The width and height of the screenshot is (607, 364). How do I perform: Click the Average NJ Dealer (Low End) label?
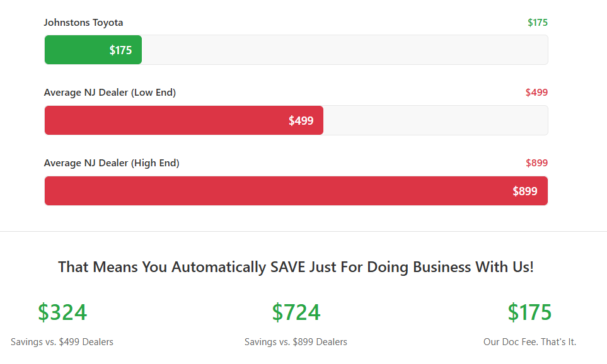[110, 93]
